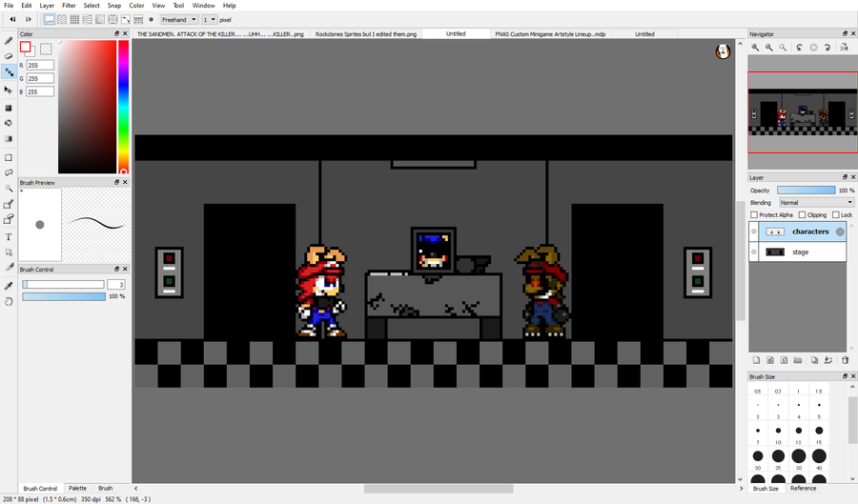Check the layer Lock checkbox
The height and width of the screenshot is (504, 858).
click(x=835, y=214)
